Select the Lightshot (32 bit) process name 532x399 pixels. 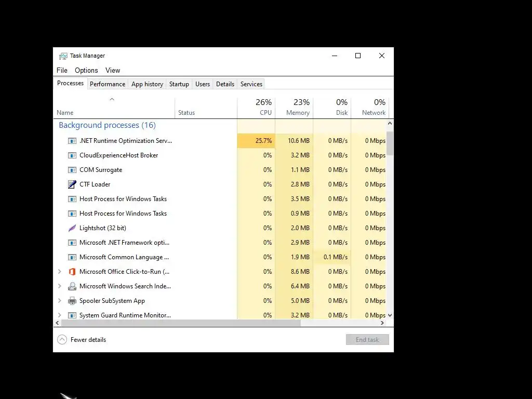coord(103,228)
